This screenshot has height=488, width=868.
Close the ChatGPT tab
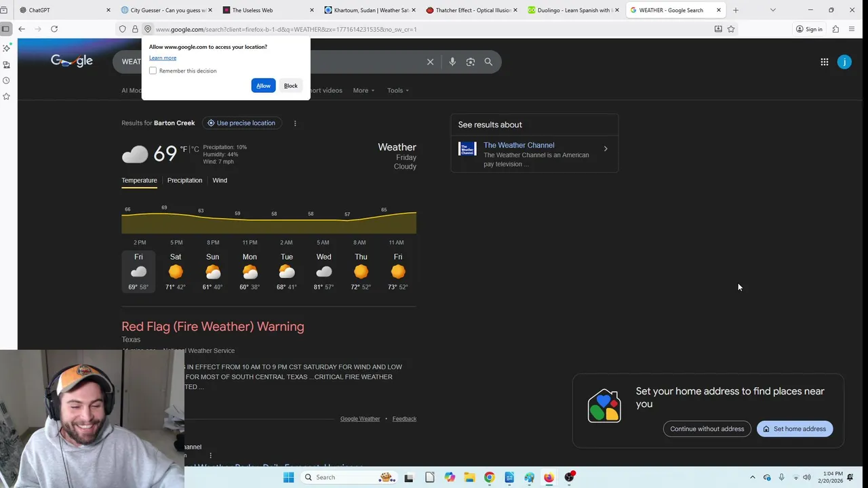108,10
